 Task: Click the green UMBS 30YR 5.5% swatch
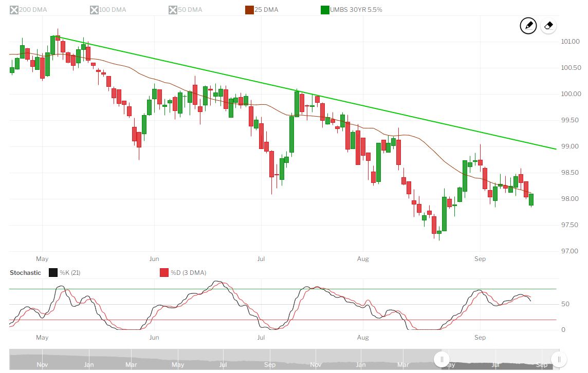(x=325, y=10)
